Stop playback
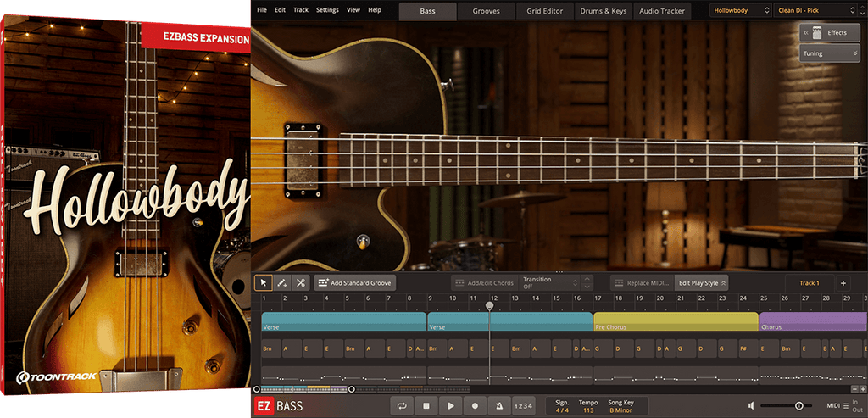The width and height of the screenshot is (868, 418). pyautogui.click(x=426, y=406)
